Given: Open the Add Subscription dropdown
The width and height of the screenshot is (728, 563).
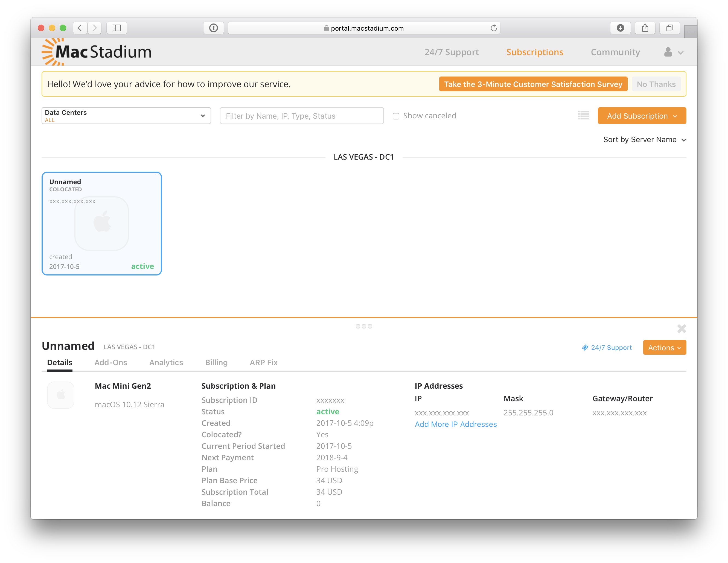Looking at the screenshot, I should click(x=642, y=116).
